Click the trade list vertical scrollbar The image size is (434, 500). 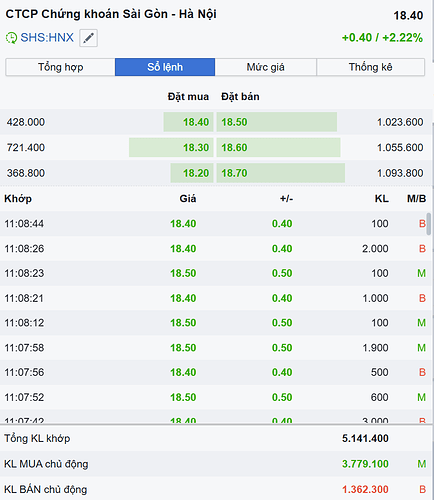click(429, 224)
